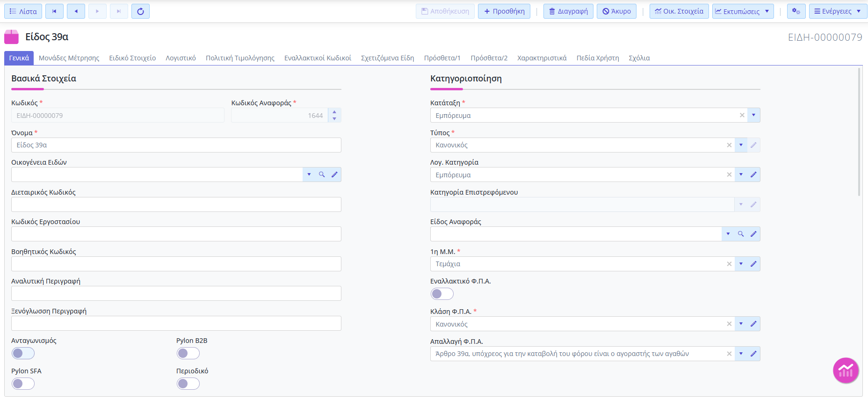Click the refresh icon in toolbar
The height and width of the screenshot is (400, 868).
pyautogui.click(x=140, y=11)
